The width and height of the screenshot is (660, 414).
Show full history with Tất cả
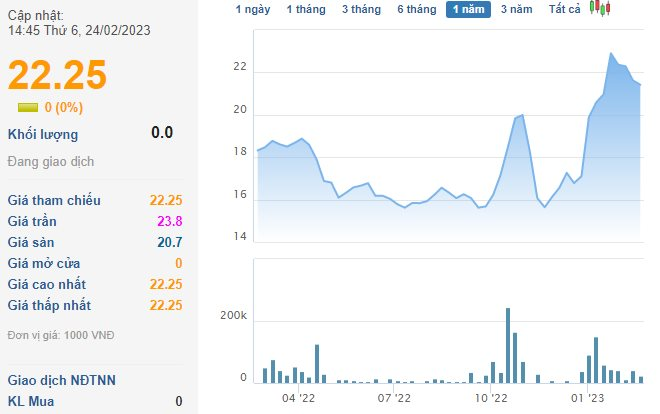pos(564,9)
